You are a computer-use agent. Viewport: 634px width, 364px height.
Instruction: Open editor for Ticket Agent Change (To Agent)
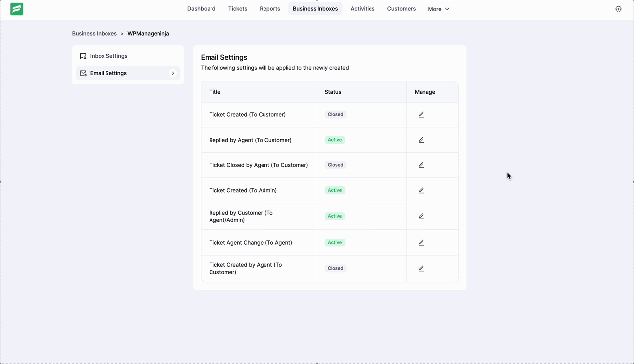coord(421,242)
